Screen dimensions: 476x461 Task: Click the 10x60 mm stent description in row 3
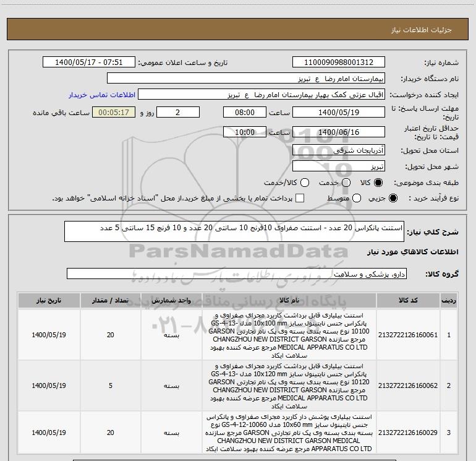click(x=289, y=433)
